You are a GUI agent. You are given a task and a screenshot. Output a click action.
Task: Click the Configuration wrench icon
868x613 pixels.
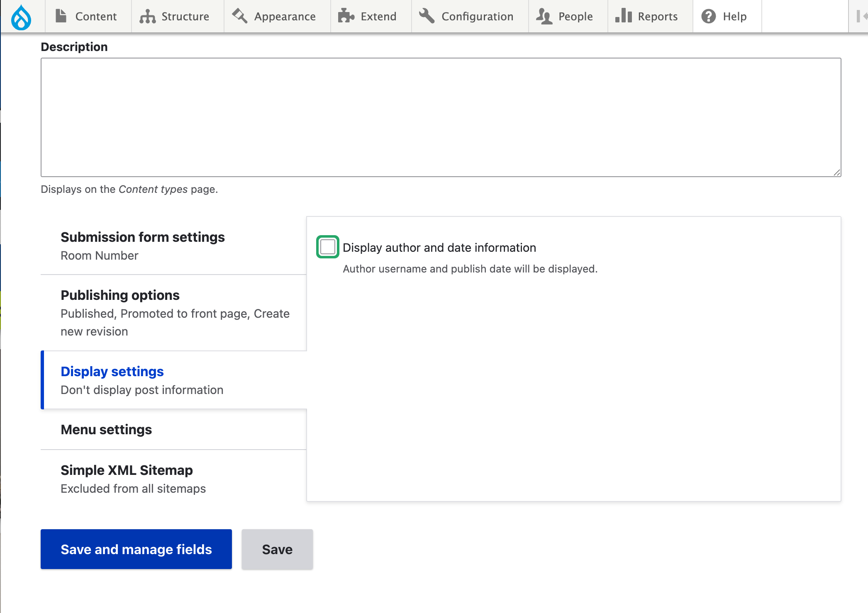427,16
